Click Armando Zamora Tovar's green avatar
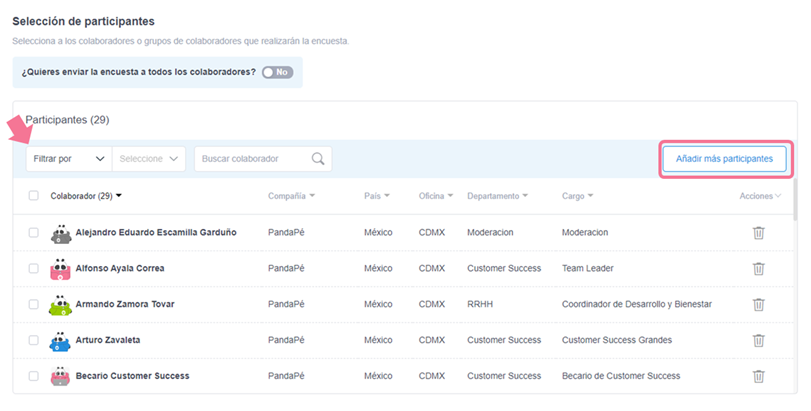 click(60, 304)
